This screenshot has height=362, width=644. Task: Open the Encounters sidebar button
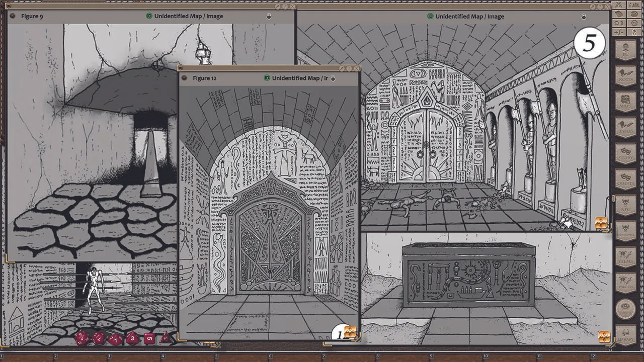pyautogui.click(x=626, y=232)
